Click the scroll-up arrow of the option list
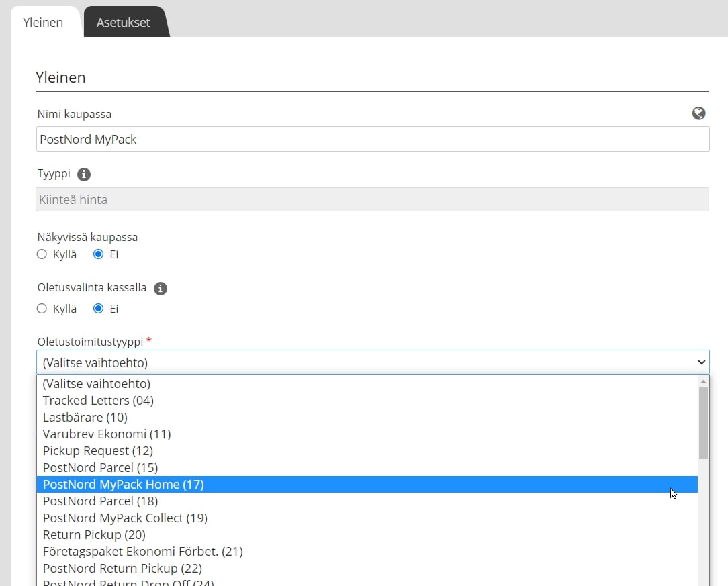This screenshot has width=728, height=586. (x=703, y=381)
